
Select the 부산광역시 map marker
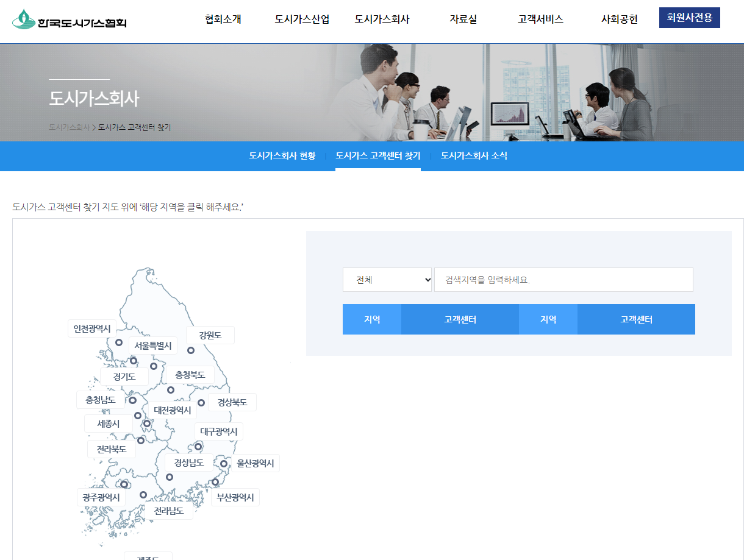pos(215,483)
